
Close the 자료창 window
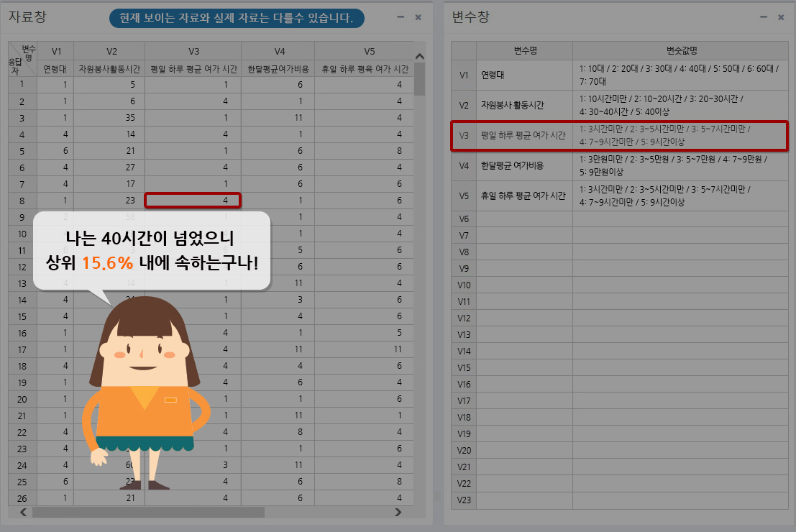point(418,17)
